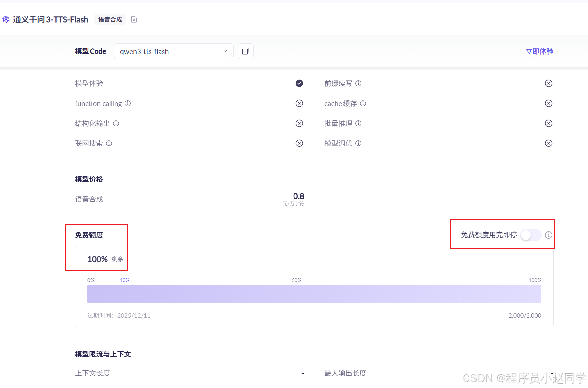Click the enabled checkmark beside 模型体验

pos(299,83)
